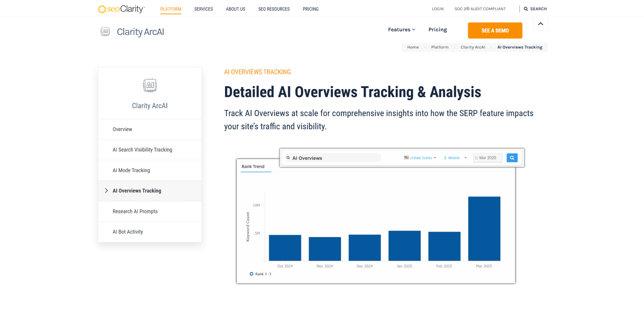This screenshot has width=644, height=312.
Task: Toggle the Rank 1-3 legend marker
Action: [252, 274]
